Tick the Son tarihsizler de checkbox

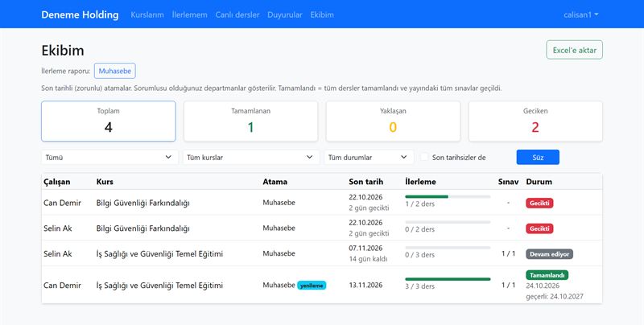(425, 157)
